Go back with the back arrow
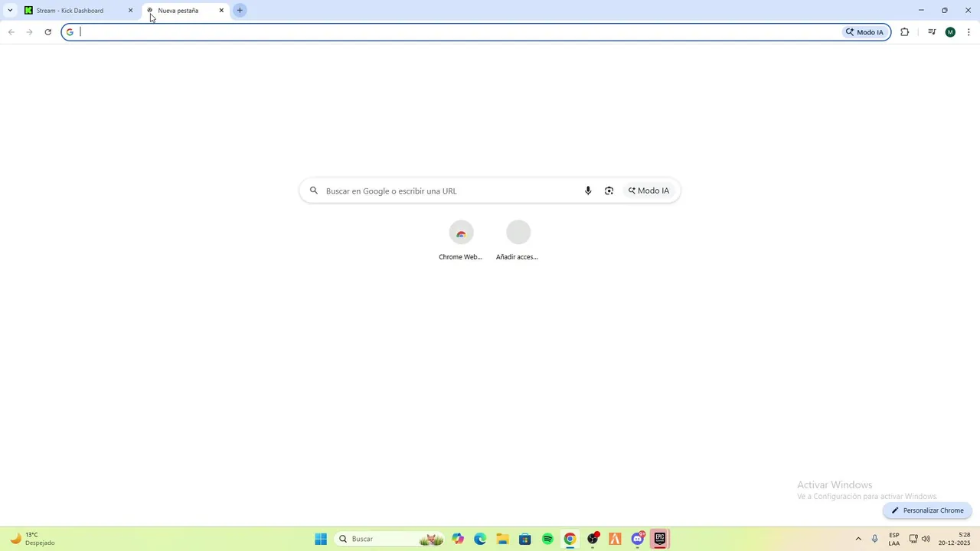The image size is (980, 551). point(11,32)
